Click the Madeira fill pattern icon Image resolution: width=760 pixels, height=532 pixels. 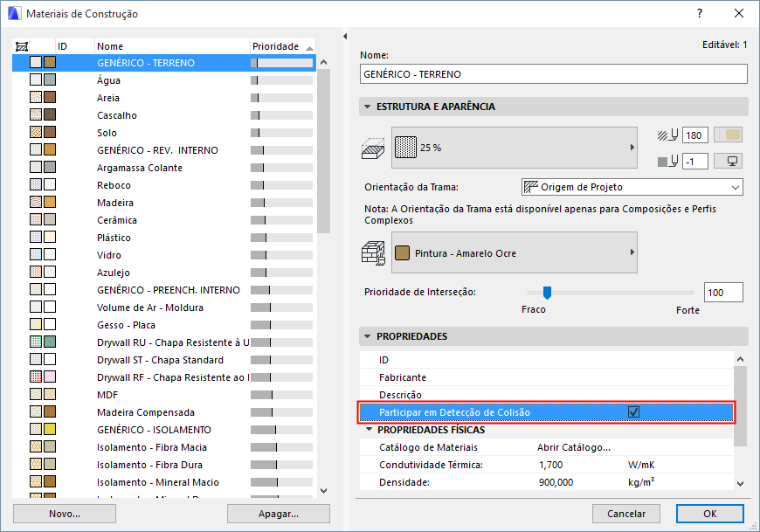pyautogui.click(x=36, y=202)
